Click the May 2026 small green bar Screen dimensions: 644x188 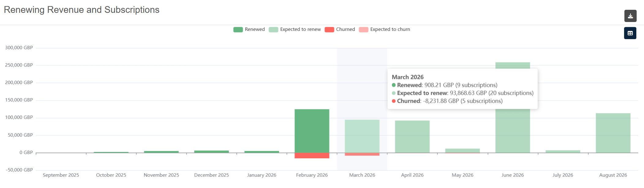click(462, 150)
